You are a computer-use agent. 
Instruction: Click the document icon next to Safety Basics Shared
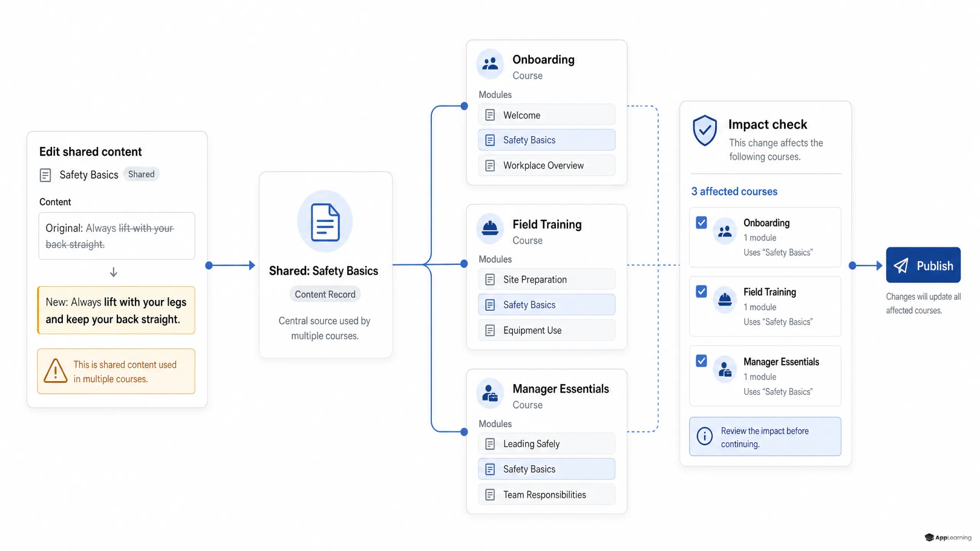click(x=45, y=176)
